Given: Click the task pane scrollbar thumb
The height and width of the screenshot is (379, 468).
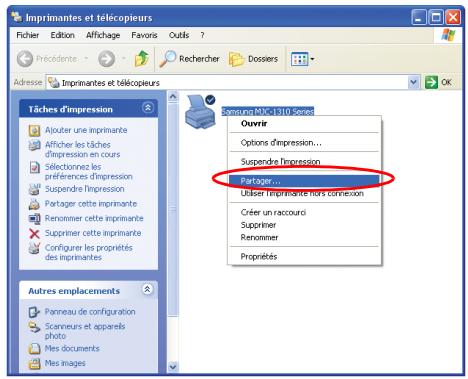Looking at the screenshot, I should coord(173,209).
